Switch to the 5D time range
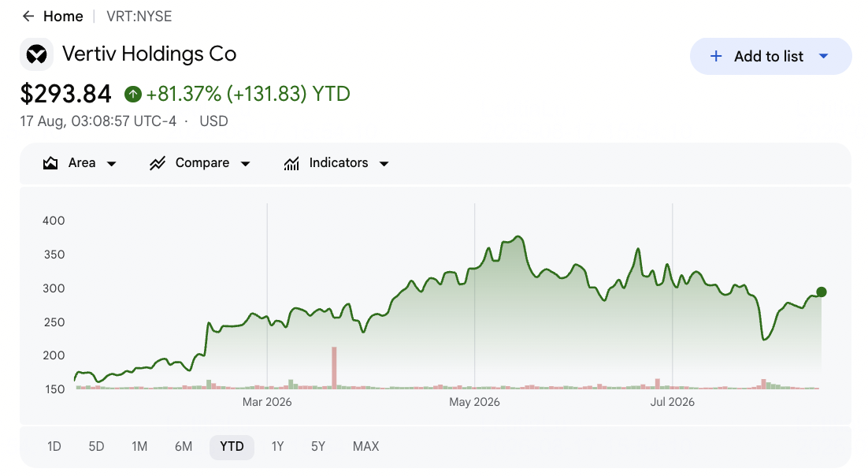The width and height of the screenshot is (868, 476). tap(96, 447)
